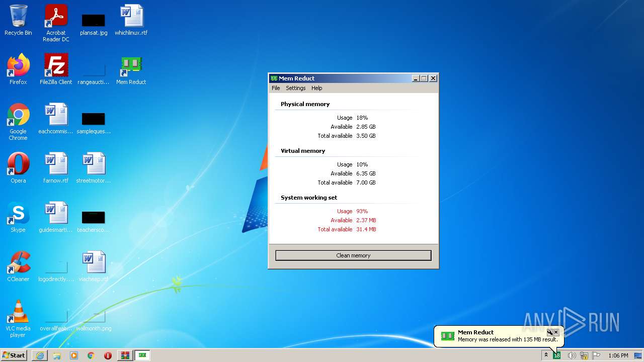Launch Chrome from the taskbar
This screenshot has height=362, width=644.
[x=91, y=355]
